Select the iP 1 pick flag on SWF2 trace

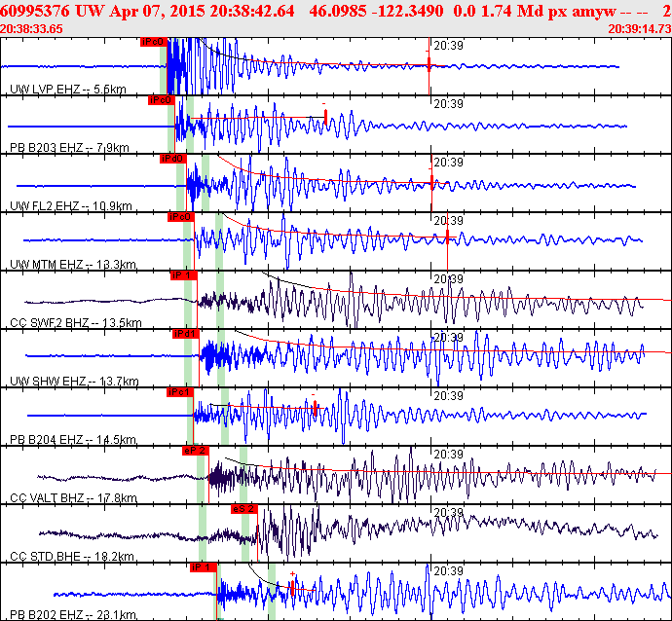[183, 275]
